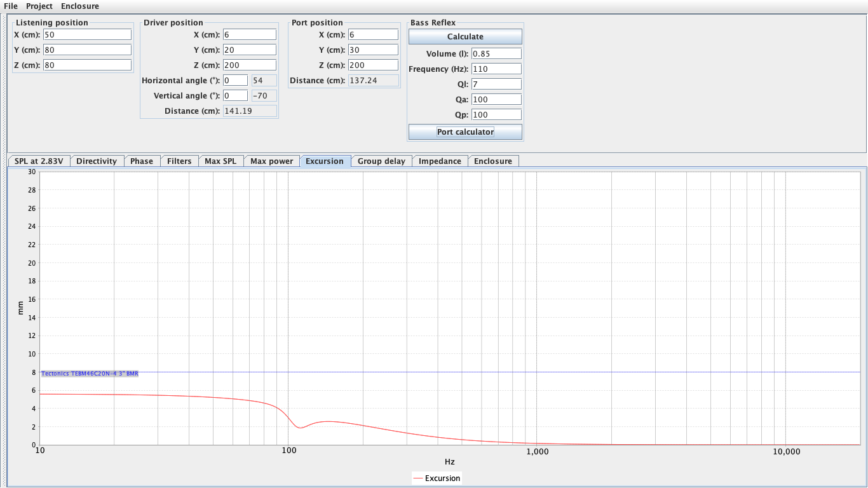Image resolution: width=868 pixels, height=488 pixels.
Task: Edit Driver Vertical angle input
Action: click(x=235, y=95)
